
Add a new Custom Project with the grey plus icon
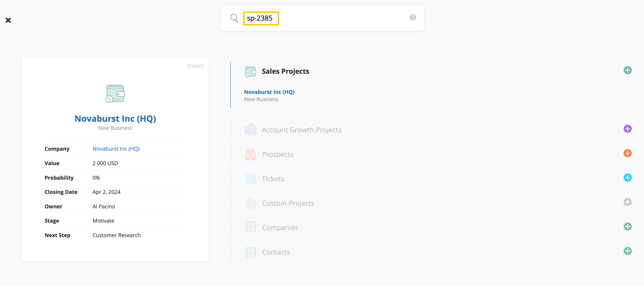click(x=627, y=202)
